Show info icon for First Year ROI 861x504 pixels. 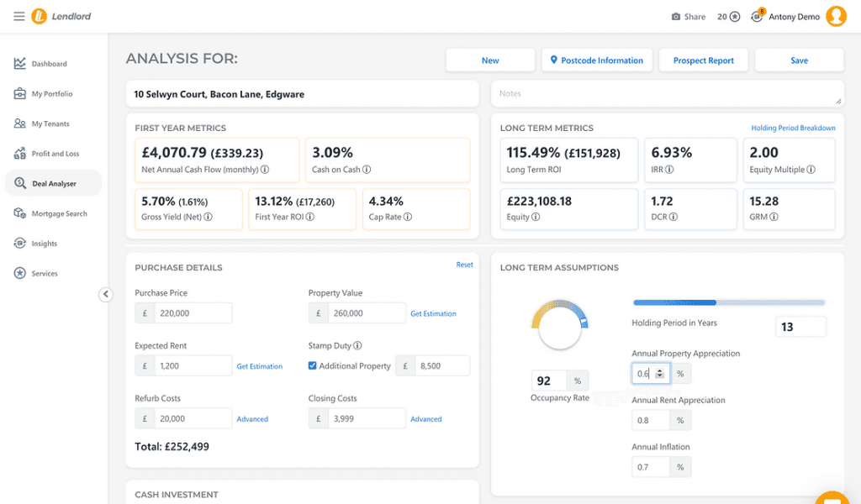point(310,217)
